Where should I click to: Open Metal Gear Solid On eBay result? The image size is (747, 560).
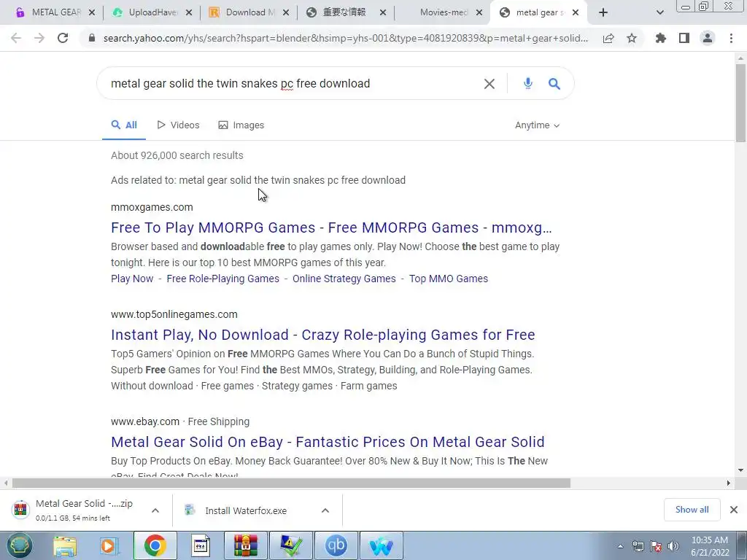[x=328, y=442]
